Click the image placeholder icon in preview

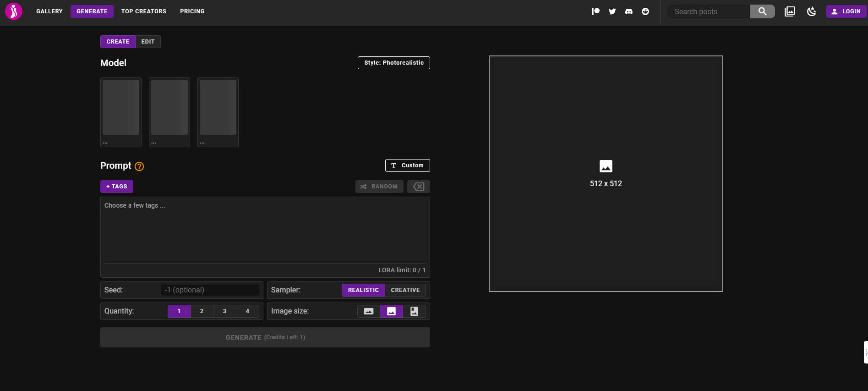606,166
